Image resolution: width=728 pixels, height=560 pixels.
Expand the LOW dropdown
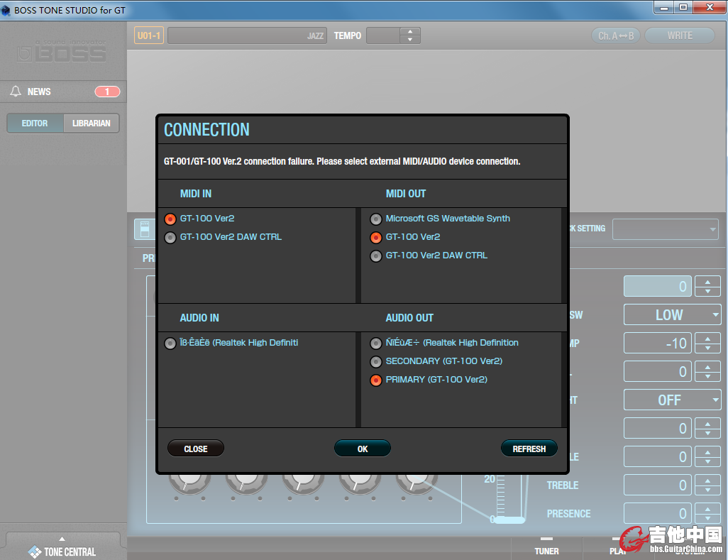pyautogui.click(x=672, y=315)
